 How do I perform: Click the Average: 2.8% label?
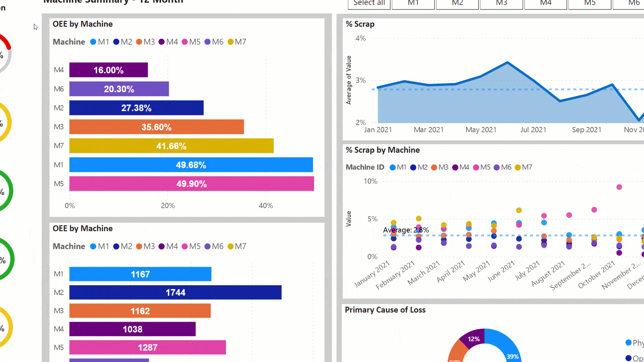(x=406, y=230)
